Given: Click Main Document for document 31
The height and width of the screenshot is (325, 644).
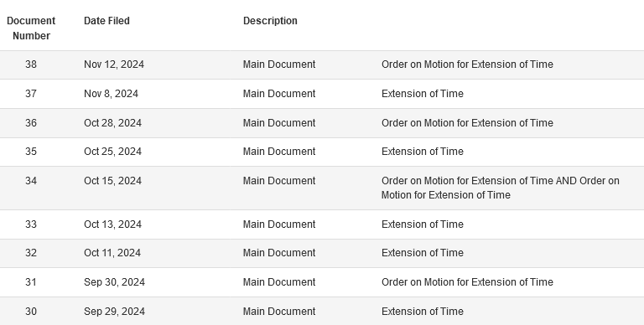Looking at the screenshot, I should 279,282.
